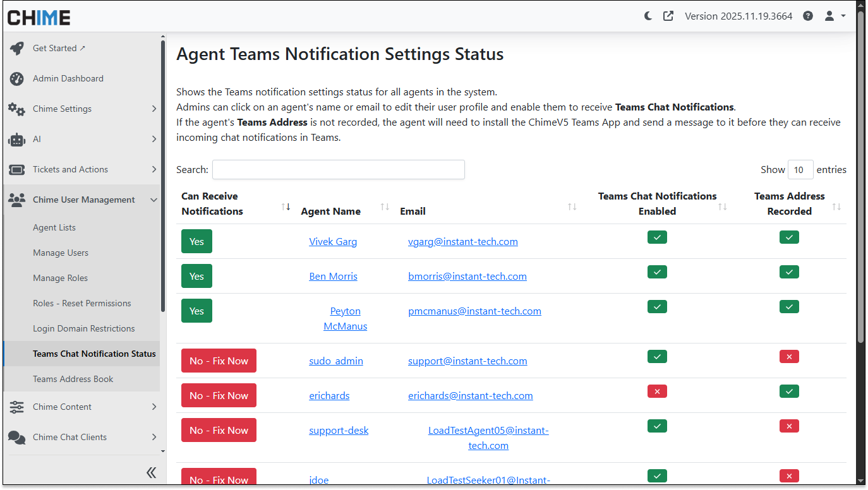
Task: Click the Chime Chat Clients bubbles icon
Action: 17,438
